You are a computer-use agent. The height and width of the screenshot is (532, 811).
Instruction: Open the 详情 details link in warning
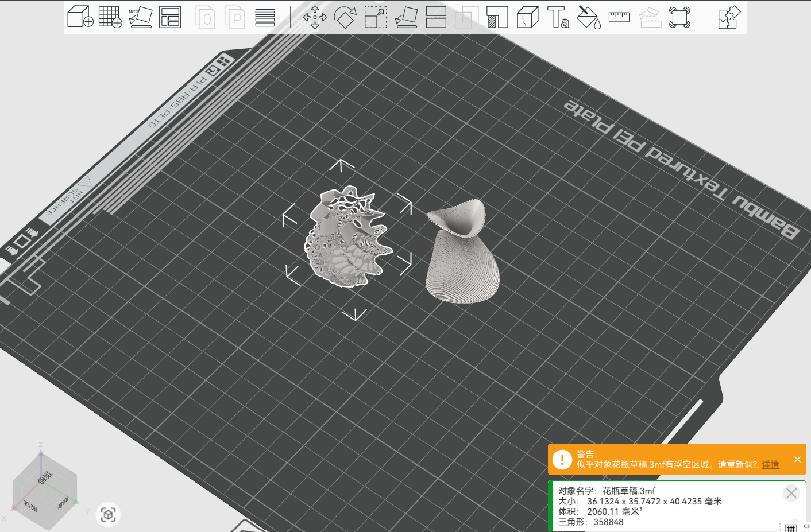[x=771, y=465]
